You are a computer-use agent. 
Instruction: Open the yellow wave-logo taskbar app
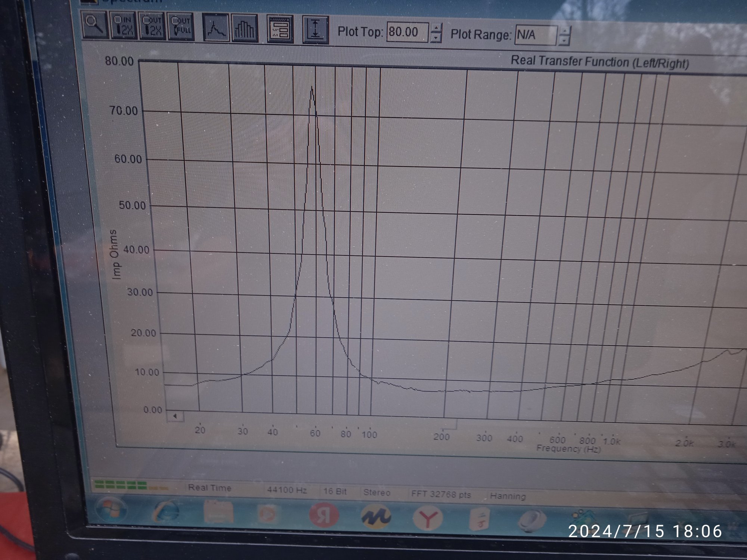click(x=376, y=517)
